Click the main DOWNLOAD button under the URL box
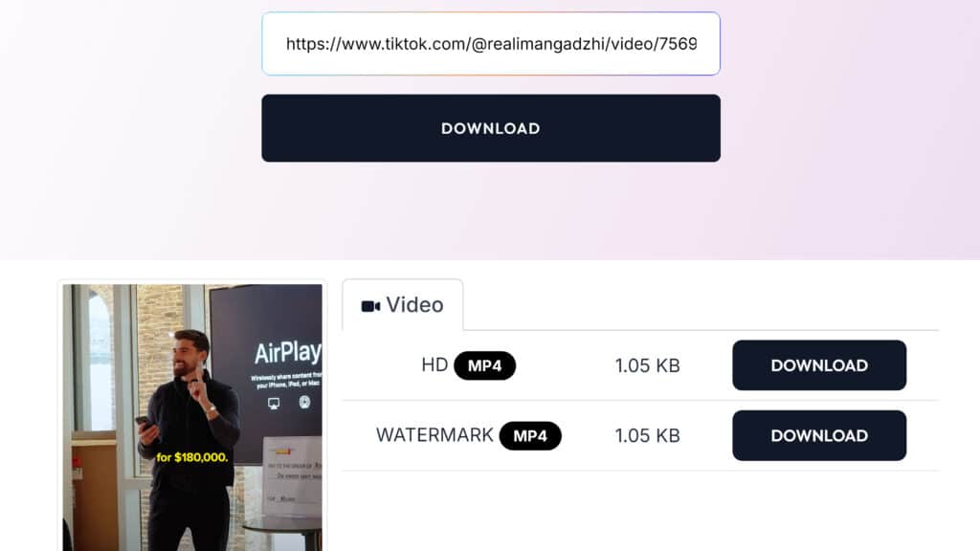 491,128
